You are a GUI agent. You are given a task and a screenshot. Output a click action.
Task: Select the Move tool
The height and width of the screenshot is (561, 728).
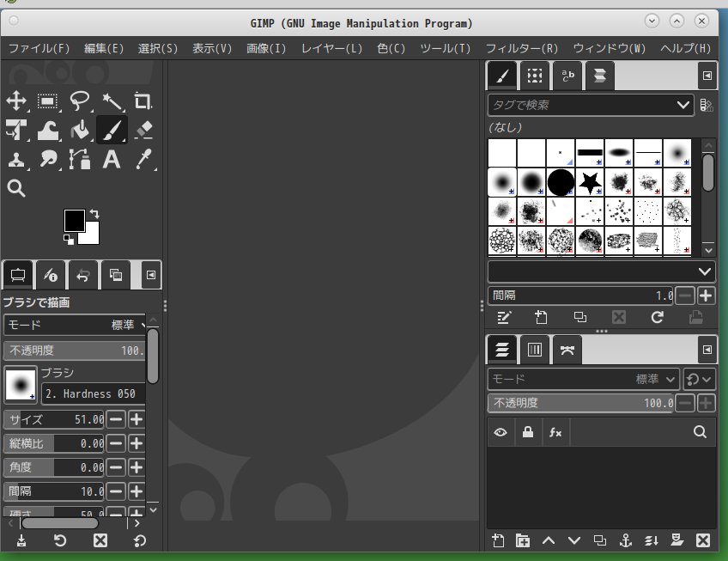(x=16, y=101)
